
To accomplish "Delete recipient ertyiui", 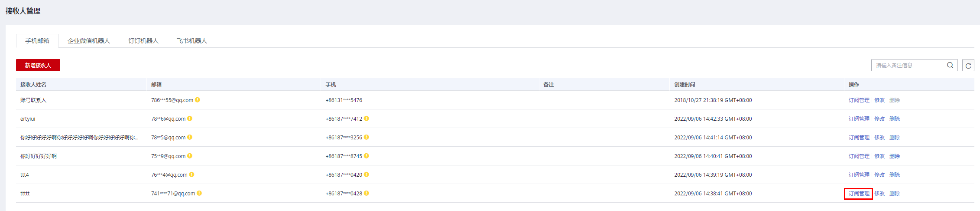I will [x=895, y=119].
